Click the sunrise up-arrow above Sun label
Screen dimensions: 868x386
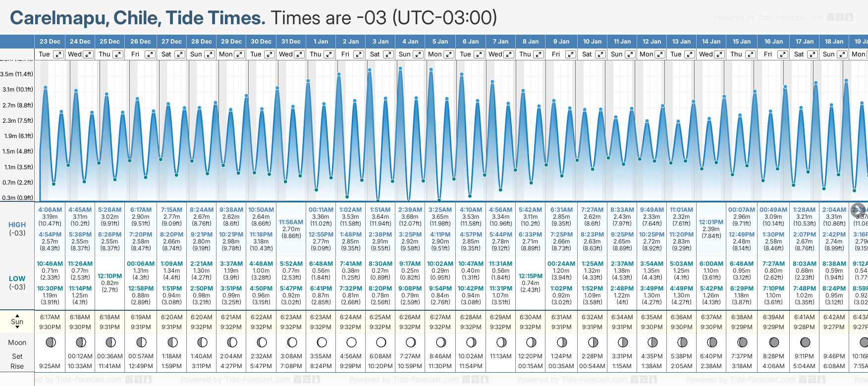tap(17, 315)
